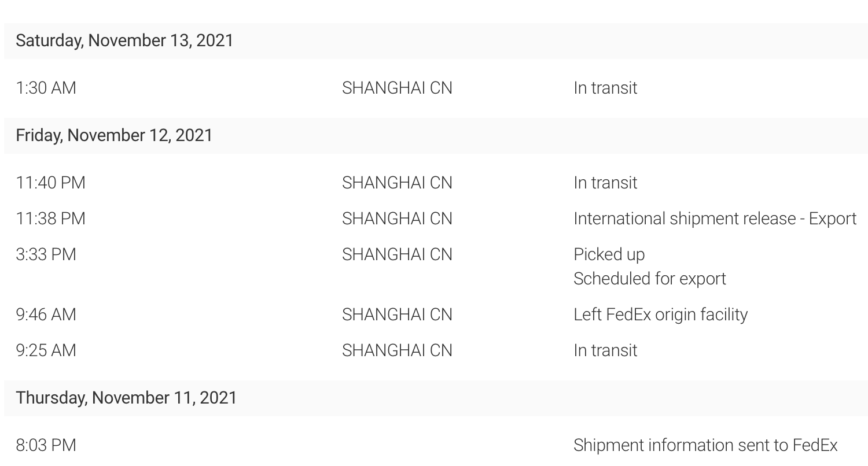Click In transit status at 9:25 AM
Screen dimensions: 868x466
[605, 350]
